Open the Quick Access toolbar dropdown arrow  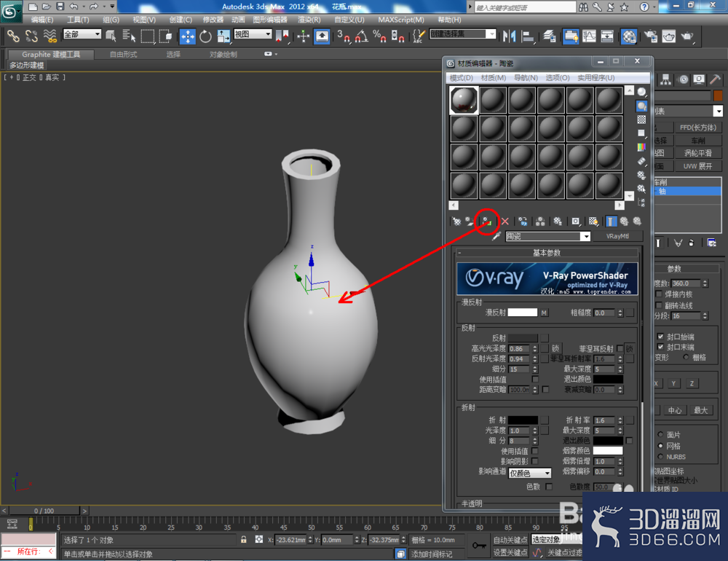point(112,7)
